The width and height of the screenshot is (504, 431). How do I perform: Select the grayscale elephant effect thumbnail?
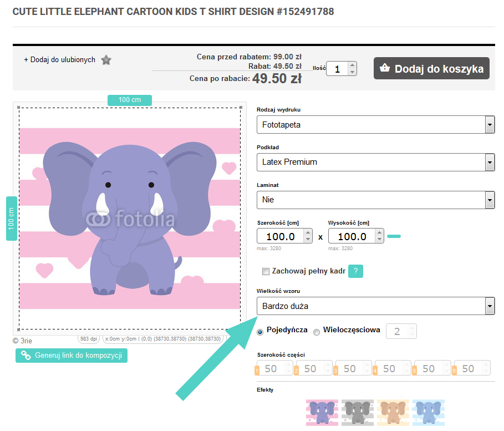[x=358, y=412]
